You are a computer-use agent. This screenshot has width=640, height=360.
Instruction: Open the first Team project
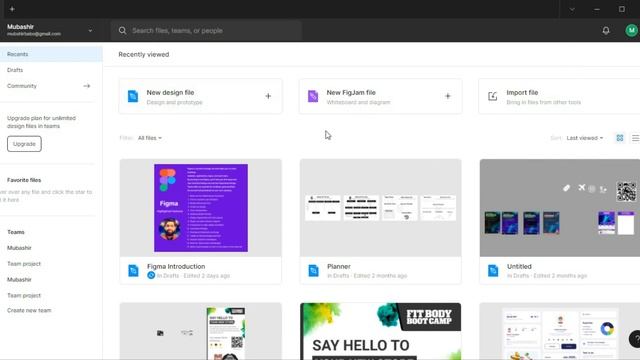tap(24, 264)
